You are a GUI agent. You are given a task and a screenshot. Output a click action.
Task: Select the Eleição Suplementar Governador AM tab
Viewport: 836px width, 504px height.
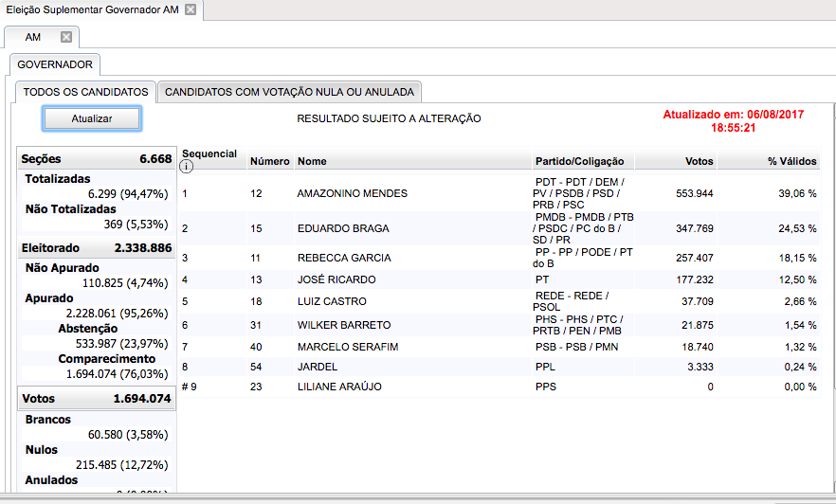pyautogui.click(x=92, y=9)
